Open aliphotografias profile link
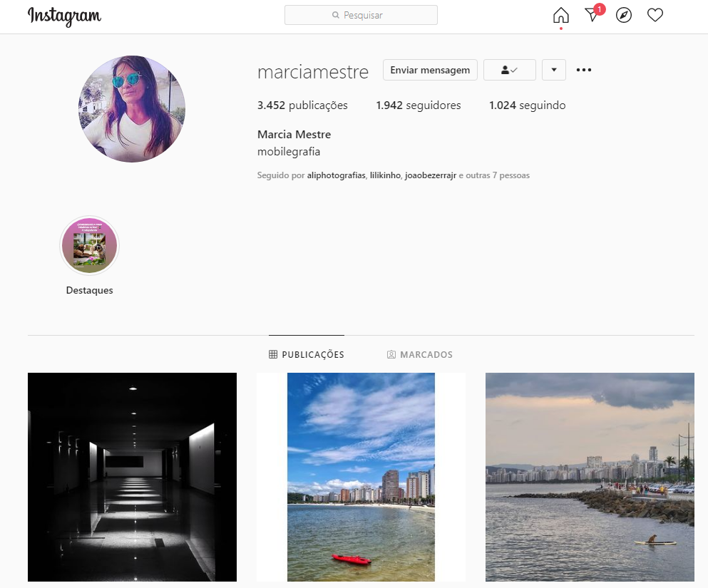This screenshot has width=708, height=588. tap(336, 175)
